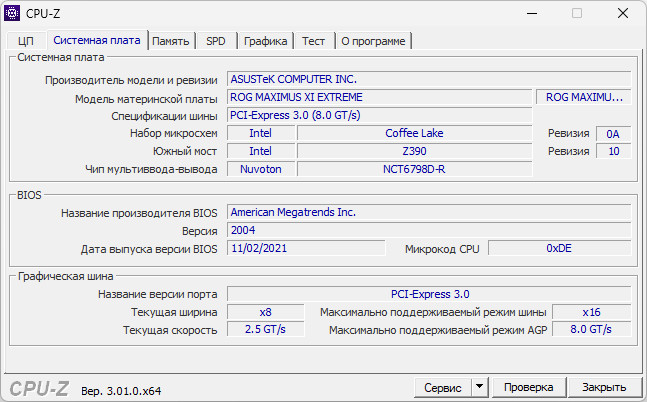Image resolution: width=647 pixels, height=402 pixels.
Task: Switch to the Тест tab
Action: [314, 41]
